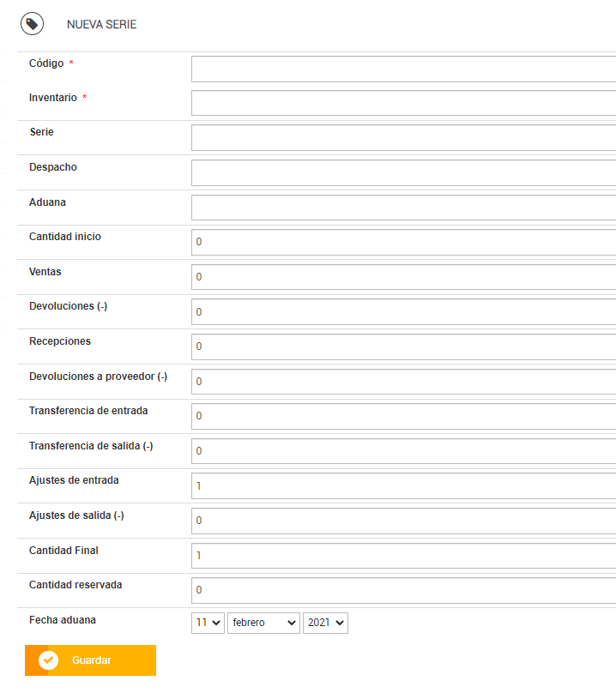This screenshot has height=699, width=616.
Task: Open the month dropdown showing febrero
Action: pos(263,623)
